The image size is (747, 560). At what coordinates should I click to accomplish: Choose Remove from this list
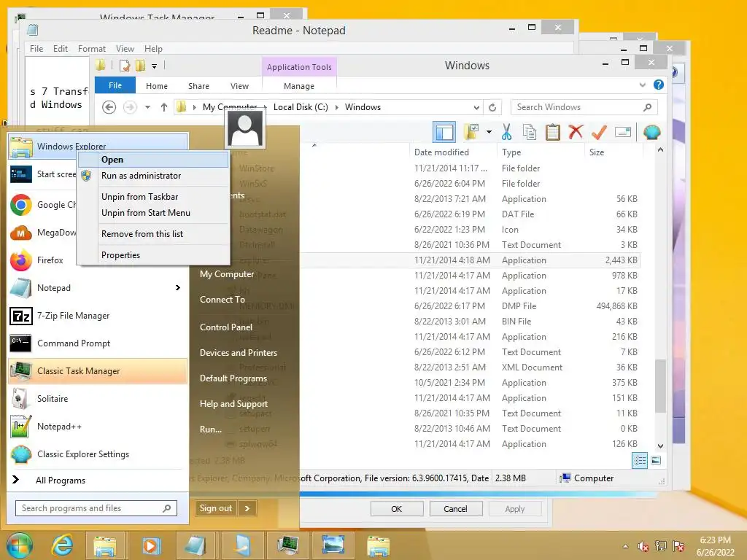point(153,234)
